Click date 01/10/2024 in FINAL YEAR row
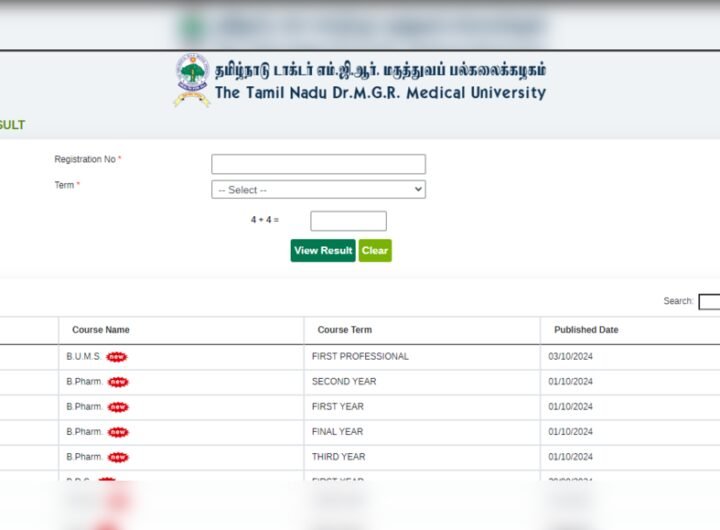720x530 pixels. click(x=570, y=432)
